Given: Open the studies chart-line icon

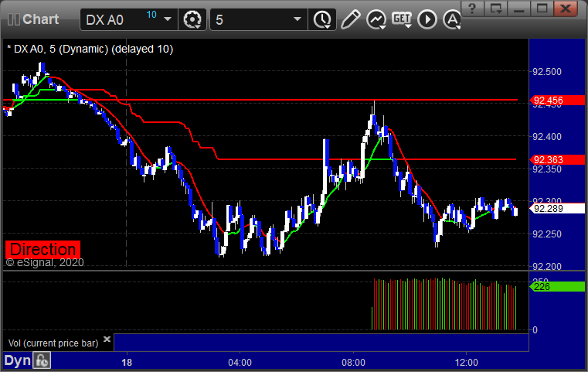Looking at the screenshot, I should point(376,19).
